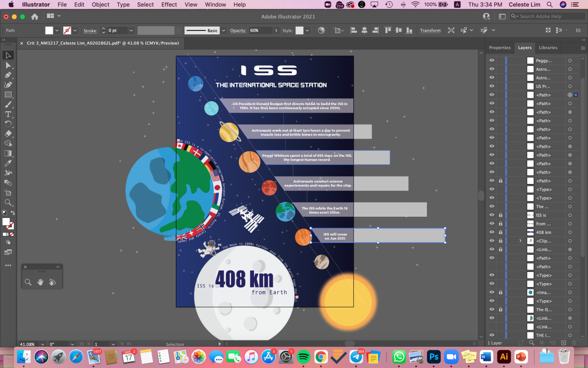
Task: Select the Eyedropper tool
Action: pyautogui.click(x=8, y=163)
